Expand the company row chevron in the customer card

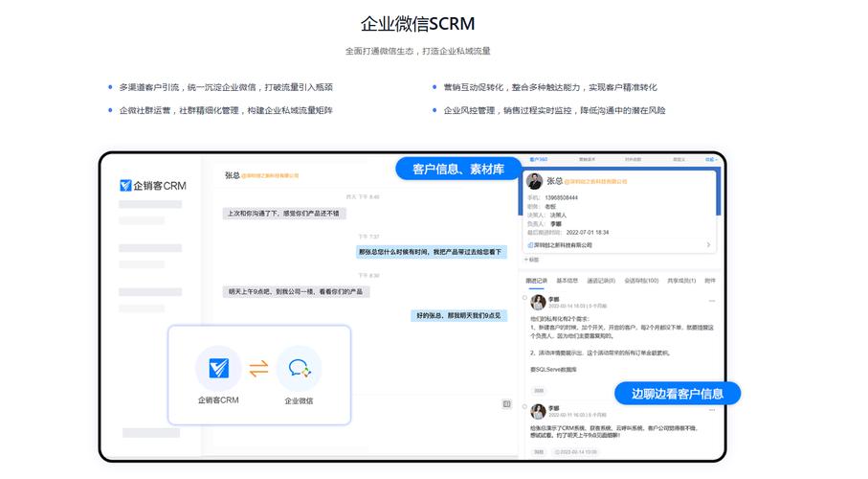708,244
